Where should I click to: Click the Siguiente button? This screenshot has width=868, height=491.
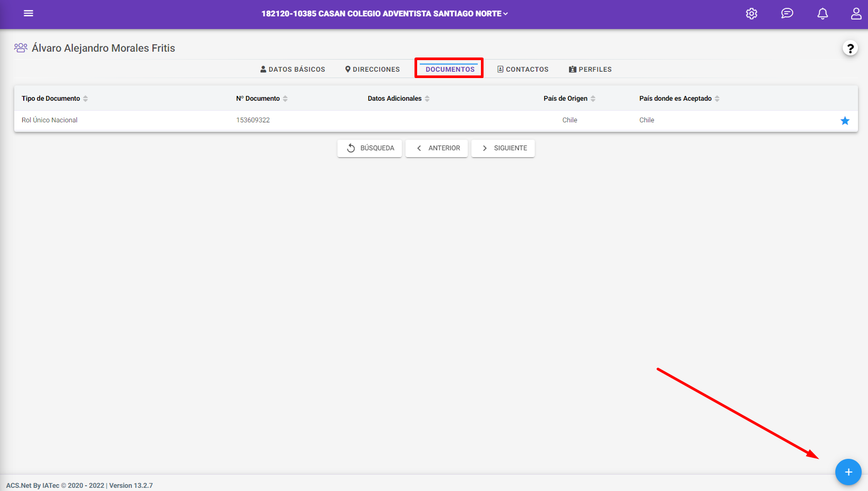click(x=503, y=148)
